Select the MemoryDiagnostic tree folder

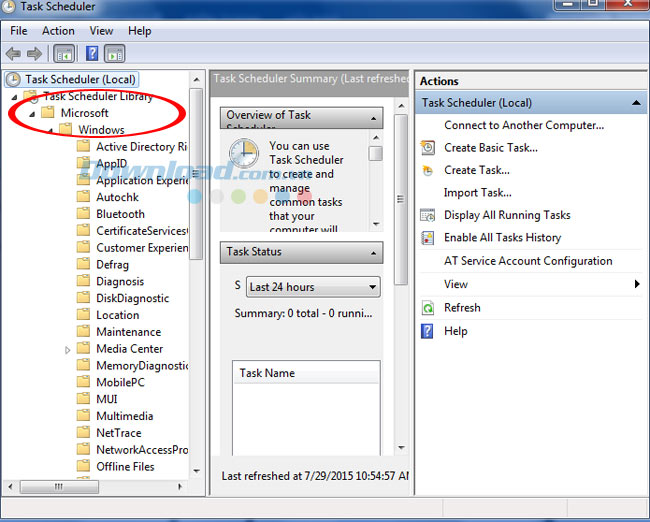[142, 365]
